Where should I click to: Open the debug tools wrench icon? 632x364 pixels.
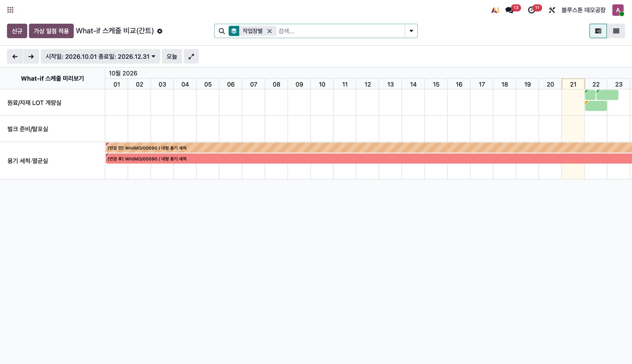coord(552,10)
